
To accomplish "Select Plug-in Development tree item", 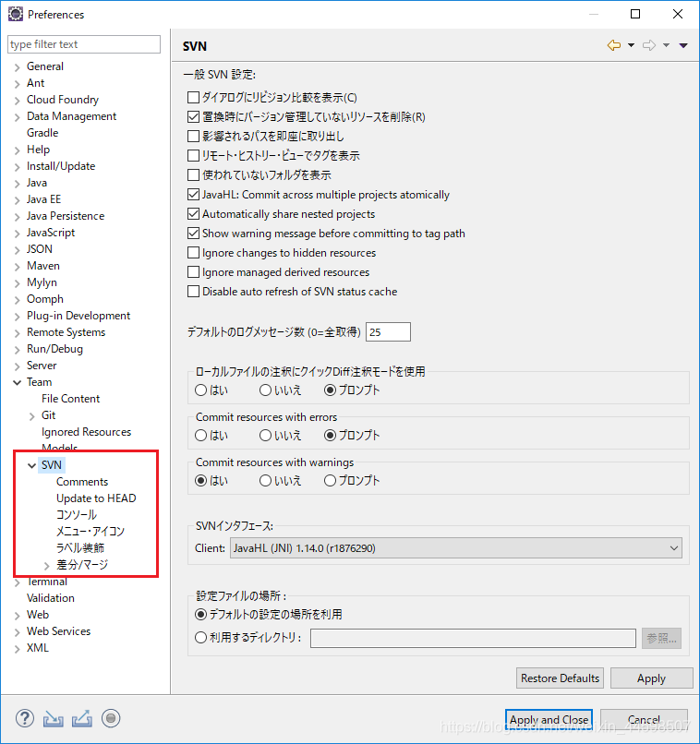I will pyautogui.click(x=78, y=316).
